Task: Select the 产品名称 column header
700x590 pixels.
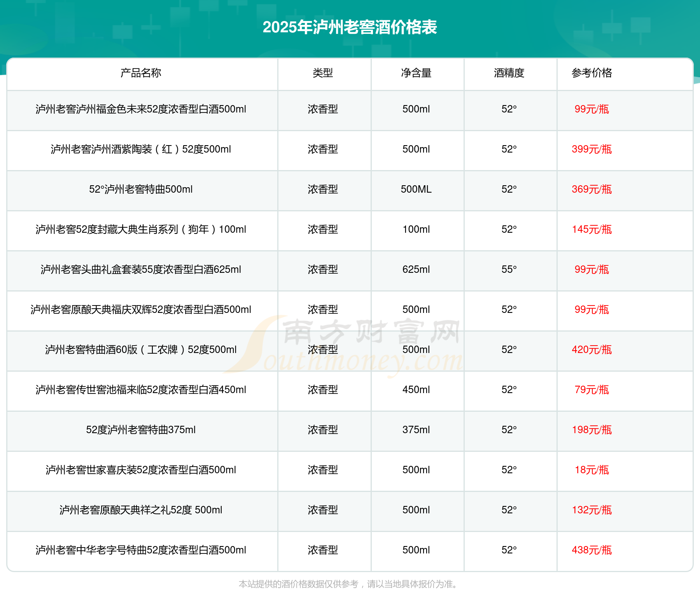Action: pyautogui.click(x=141, y=73)
